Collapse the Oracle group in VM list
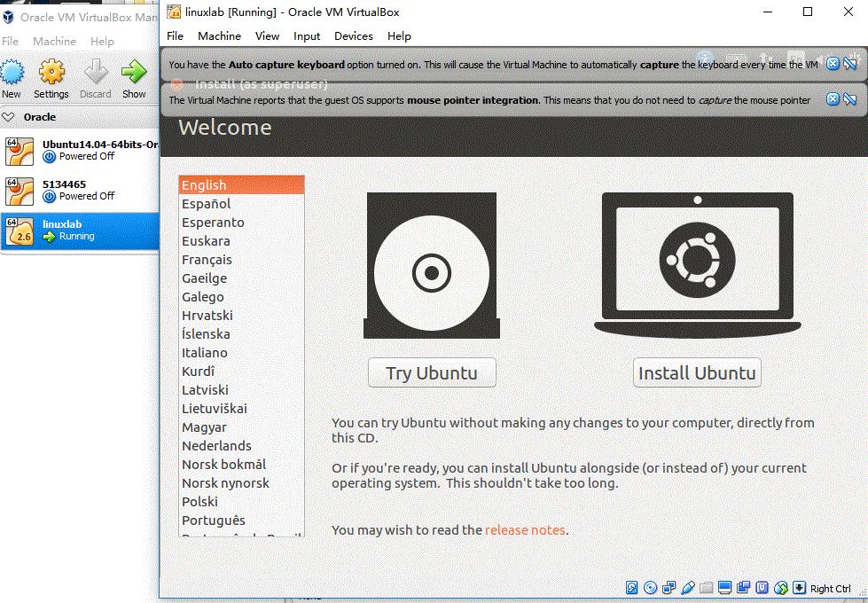 coord(8,117)
